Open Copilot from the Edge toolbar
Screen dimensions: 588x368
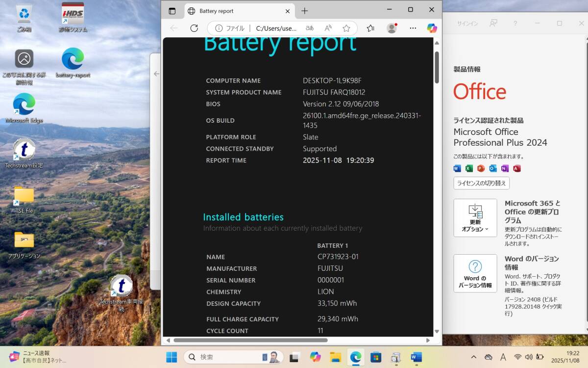click(x=432, y=28)
